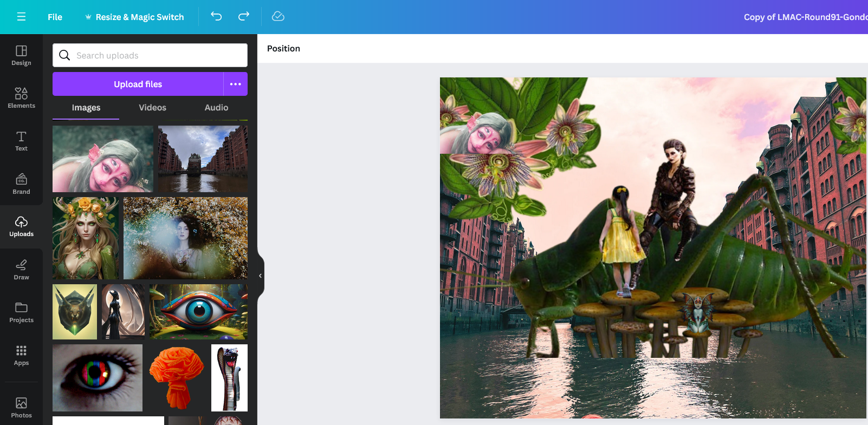Open the Apps panel
The width and height of the screenshot is (868, 425).
(21, 356)
